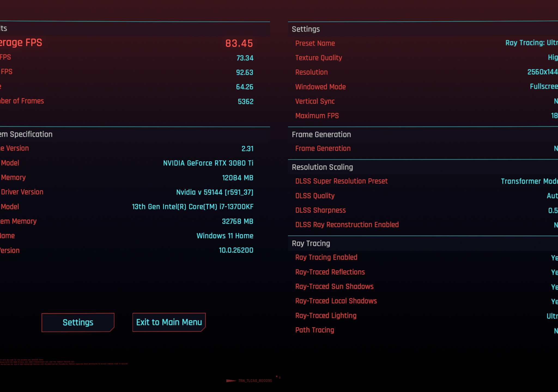The image size is (558, 392).
Task: Click the Ray-Traced Local Shadows label
Action: tap(336, 301)
